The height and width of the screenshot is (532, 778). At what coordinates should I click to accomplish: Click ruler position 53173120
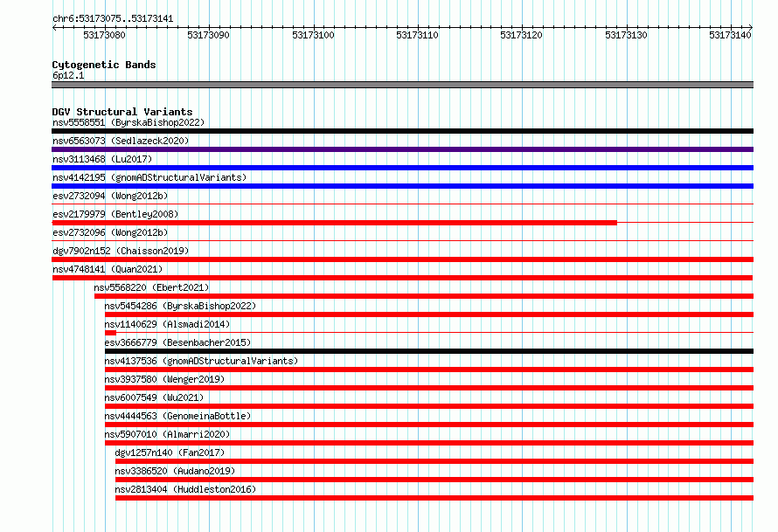point(522,35)
